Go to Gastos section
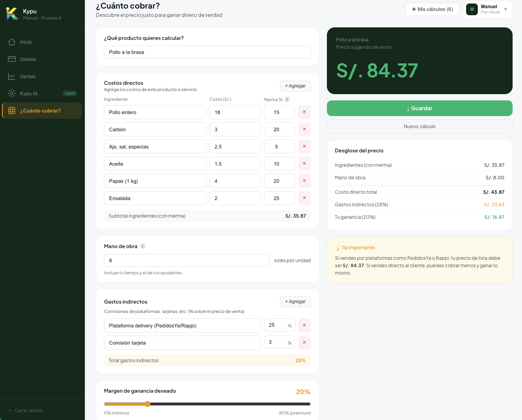The image size is (522, 420). point(42,59)
